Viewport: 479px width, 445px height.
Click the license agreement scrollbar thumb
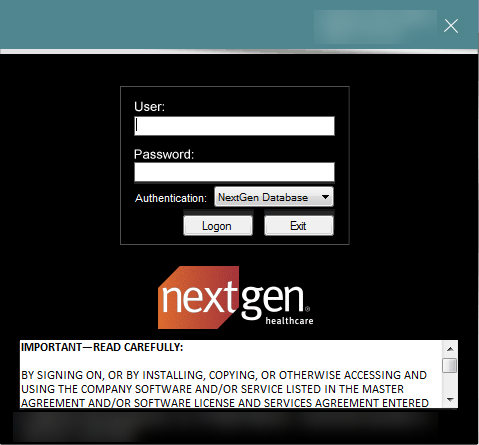[450, 365]
